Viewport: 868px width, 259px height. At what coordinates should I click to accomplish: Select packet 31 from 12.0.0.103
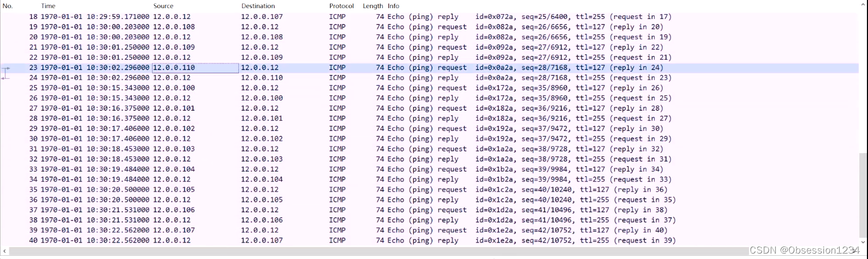[x=429, y=149]
